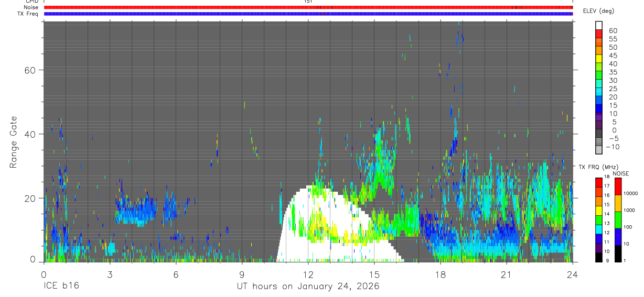Click the 'ELEV (deg)' colorbar title
644x297 pixels.
pyautogui.click(x=599, y=11)
